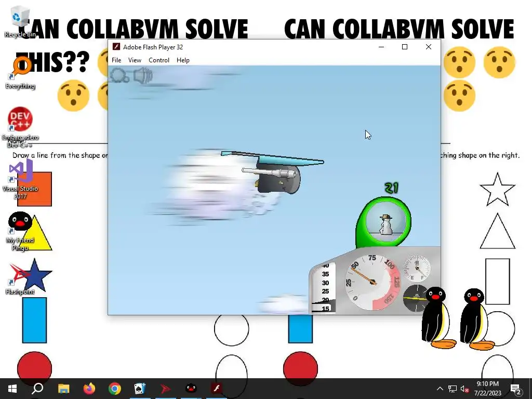
Task: Launch Google Chrome from the taskbar
Action: click(x=115, y=389)
